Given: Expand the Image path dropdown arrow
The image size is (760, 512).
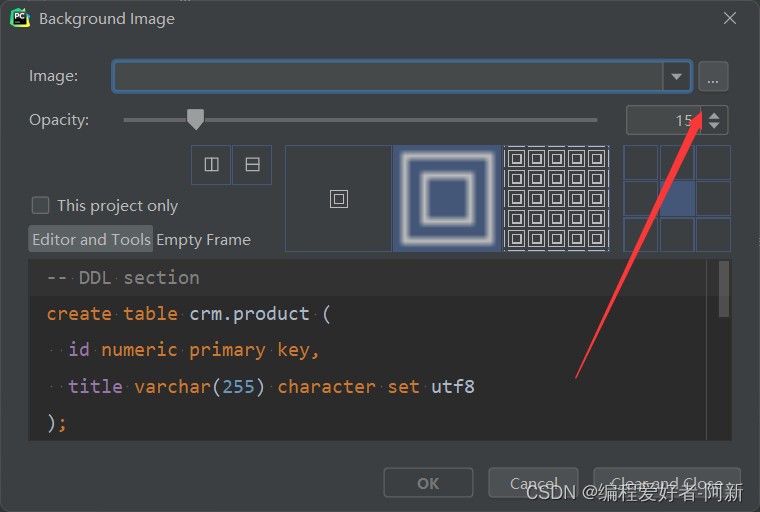Looking at the screenshot, I should (x=677, y=76).
